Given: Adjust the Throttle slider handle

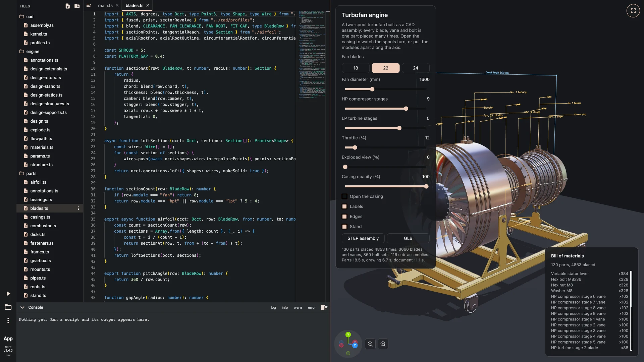Looking at the screenshot, I should [x=355, y=147].
